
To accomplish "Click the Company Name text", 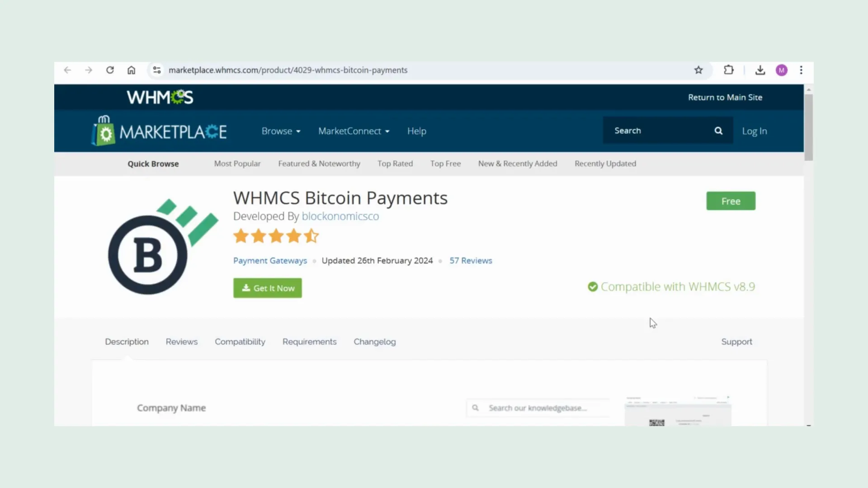I will click(x=171, y=408).
